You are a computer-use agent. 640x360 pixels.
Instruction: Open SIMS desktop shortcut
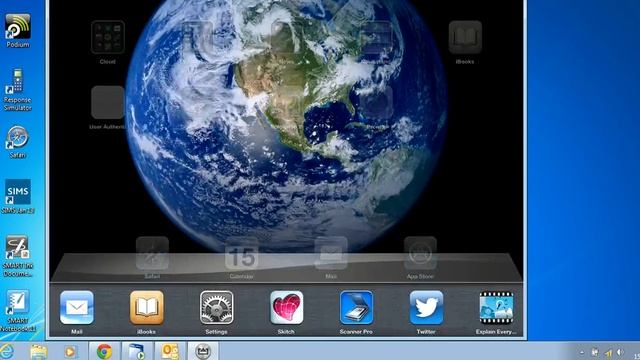[18, 192]
